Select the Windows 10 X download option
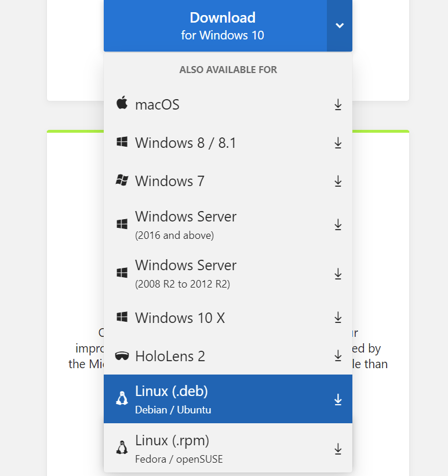The image size is (448, 476). (228, 318)
